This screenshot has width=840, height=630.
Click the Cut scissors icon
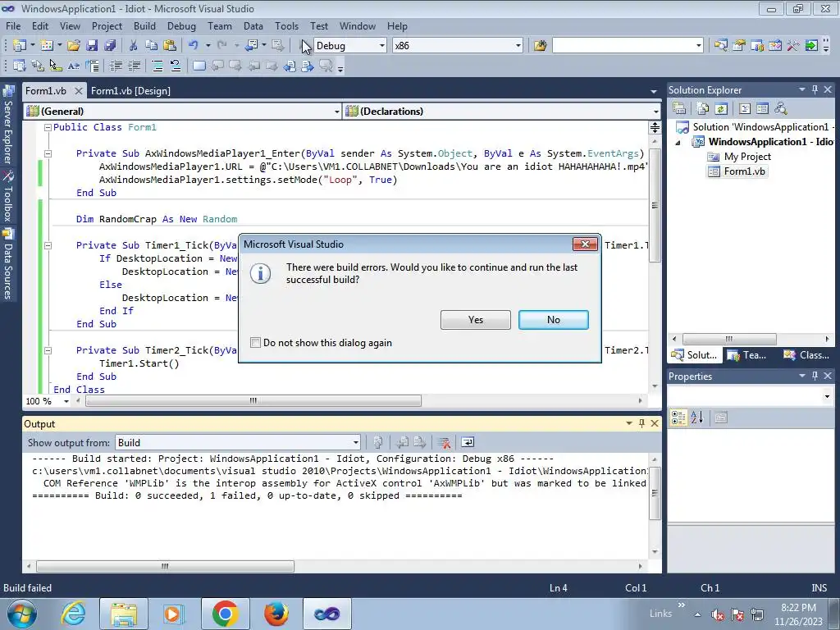134,46
